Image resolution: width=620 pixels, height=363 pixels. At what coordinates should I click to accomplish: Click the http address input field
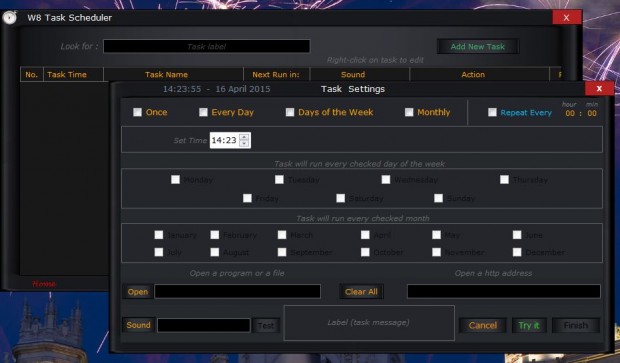click(x=504, y=291)
